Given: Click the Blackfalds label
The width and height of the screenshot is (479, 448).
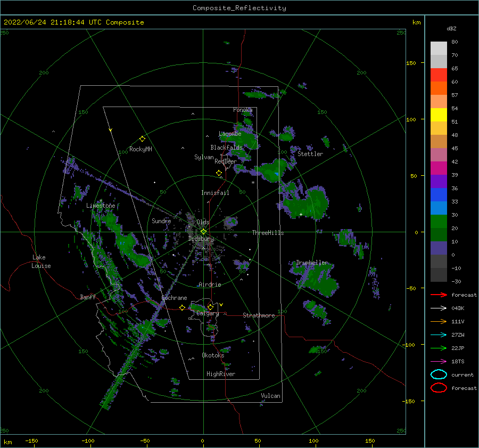Looking at the screenshot, I should 226,148.
